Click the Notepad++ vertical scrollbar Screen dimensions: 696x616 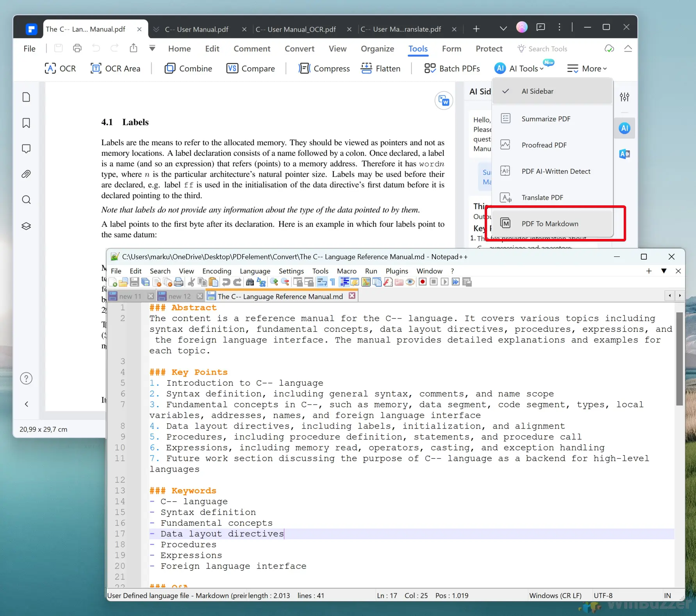tap(679, 359)
